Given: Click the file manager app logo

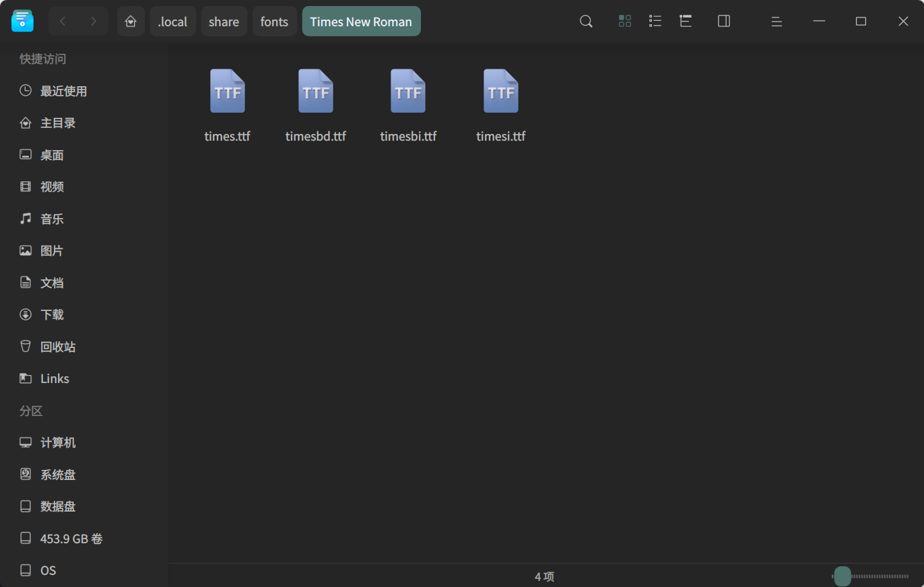Looking at the screenshot, I should 22,22.
